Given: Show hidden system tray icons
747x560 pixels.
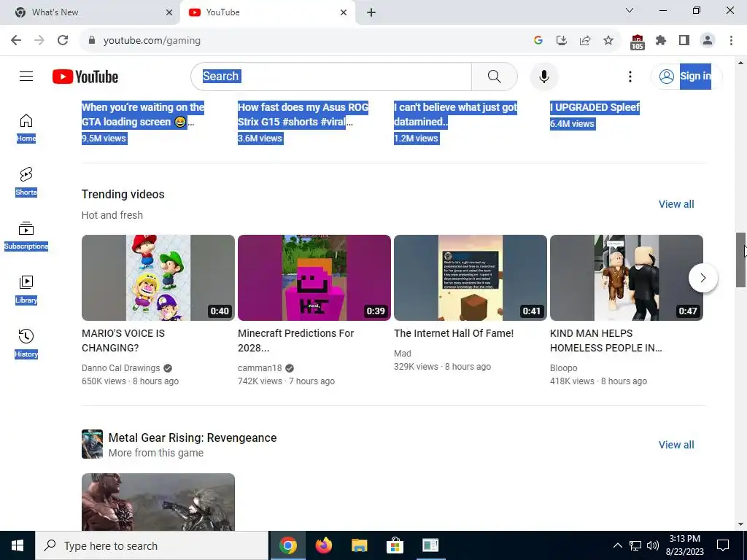Looking at the screenshot, I should click(x=617, y=545).
